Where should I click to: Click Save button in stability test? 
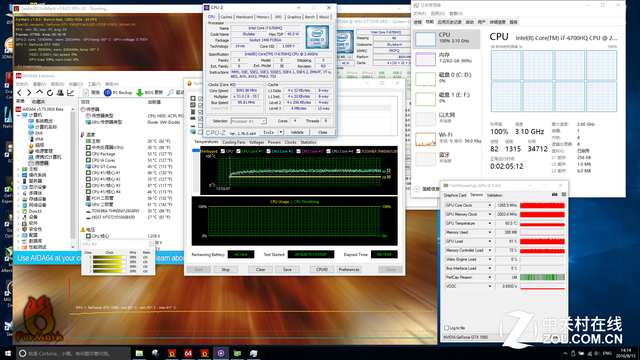pos(287,270)
